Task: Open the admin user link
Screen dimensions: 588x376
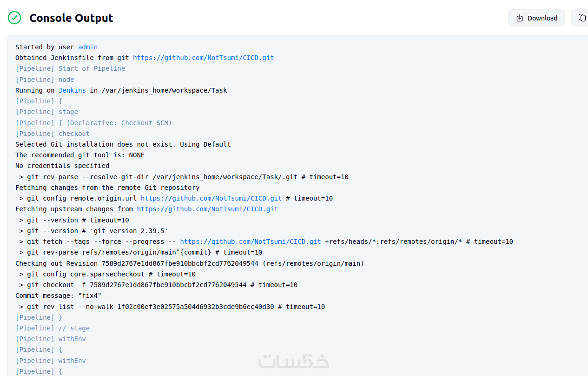Action: [88, 47]
